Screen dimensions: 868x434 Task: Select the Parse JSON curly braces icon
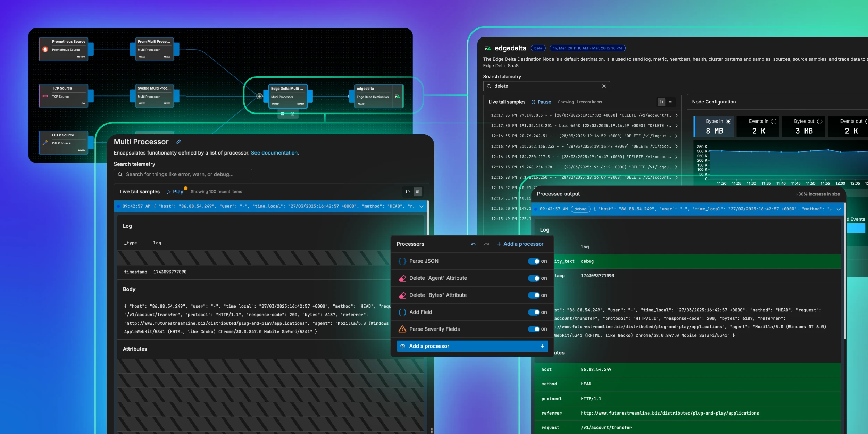(x=403, y=261)
